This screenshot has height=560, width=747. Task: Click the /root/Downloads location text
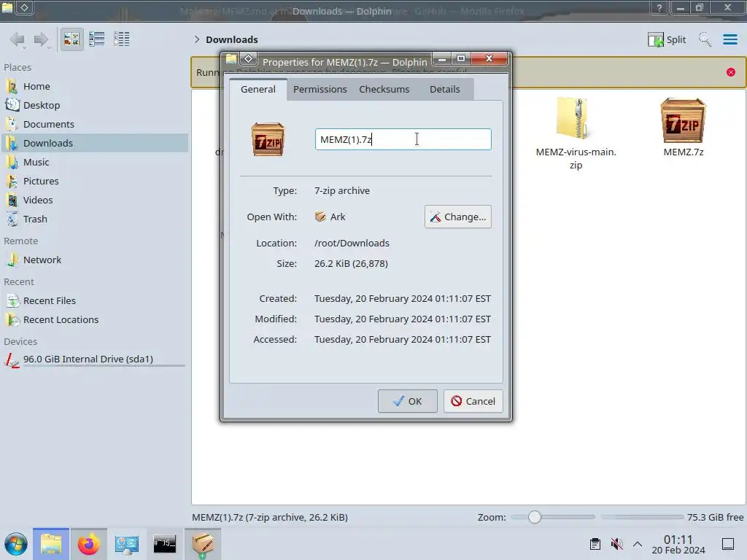pyautogui.click(x=352, y=244)
